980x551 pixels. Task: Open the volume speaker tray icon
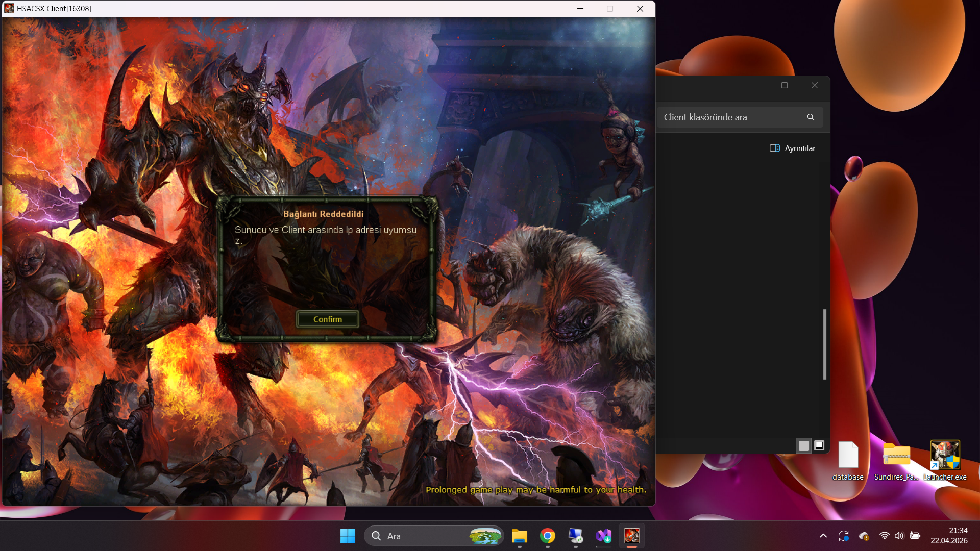click(x=899, y=536)
